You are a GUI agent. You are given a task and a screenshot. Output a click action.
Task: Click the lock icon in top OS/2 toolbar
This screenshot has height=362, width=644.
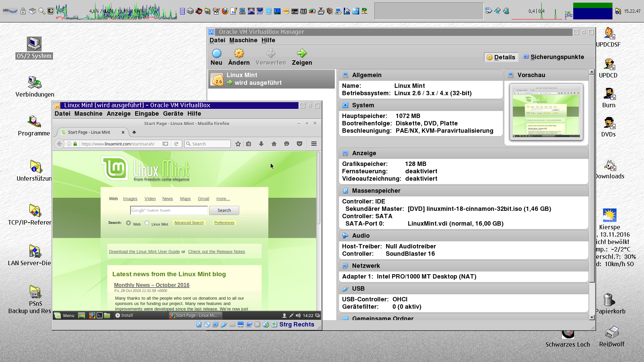(x=23, y=11)
